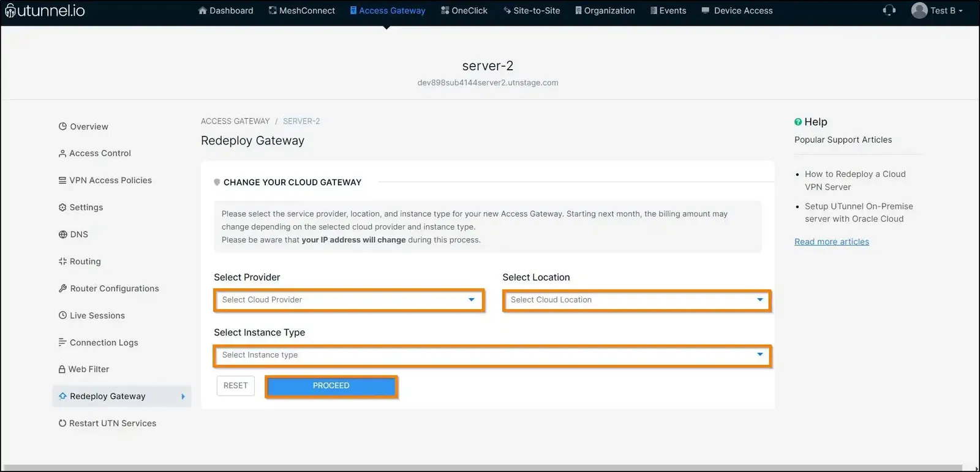Open the Select Cloud Location dropdown
The height and width of the screenshot is (472, 980).
click(637, 300)
